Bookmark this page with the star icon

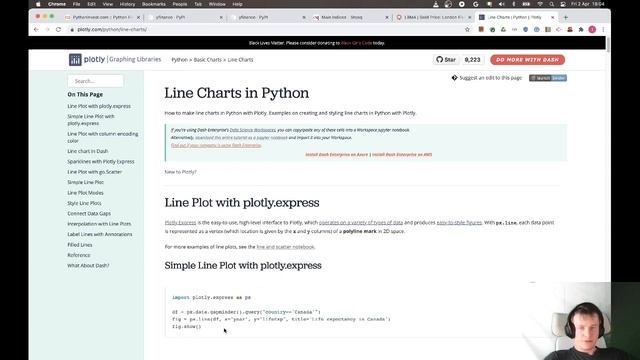tap(467, 29)
